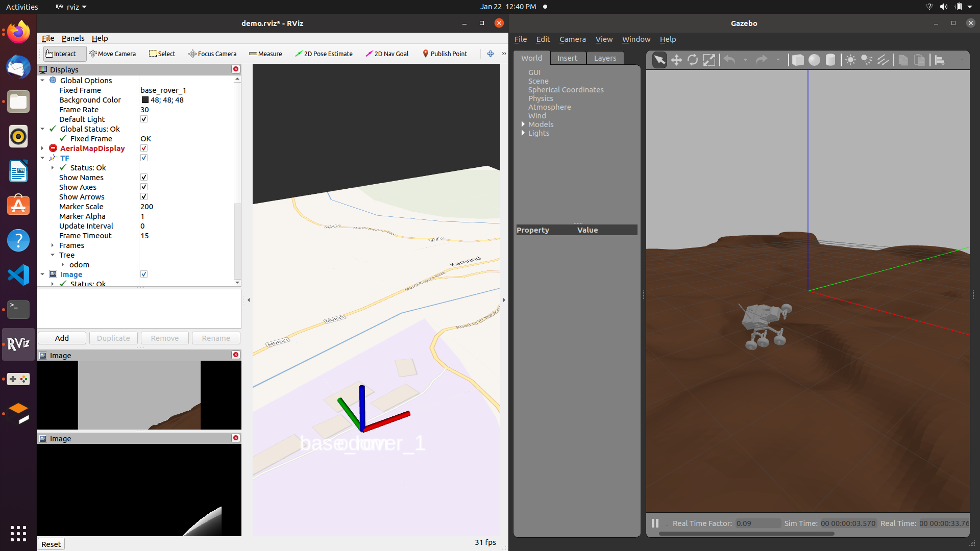The image size is (980, 551).
Task: Toggle AerialMapDisplay checkbox
Action: 144,148
